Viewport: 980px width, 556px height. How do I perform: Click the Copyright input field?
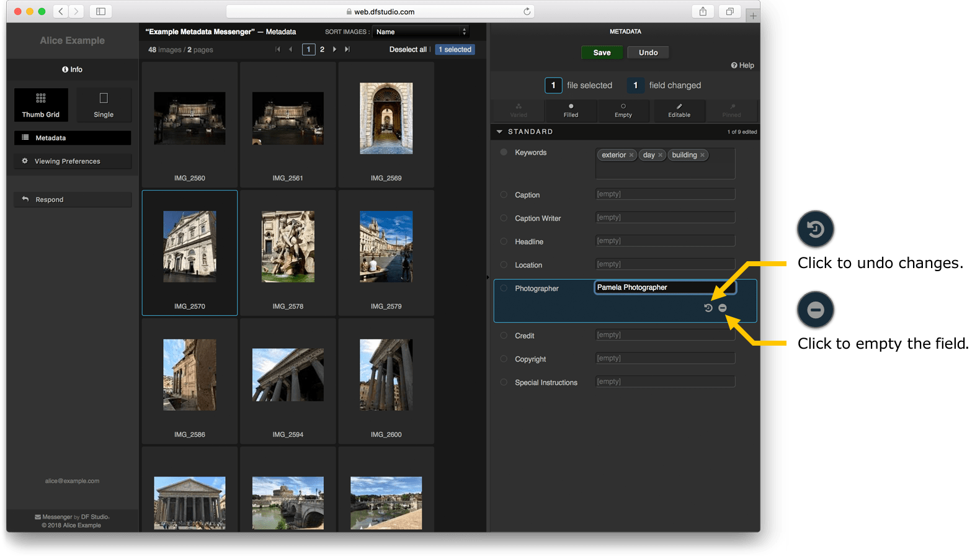[665, 358]
